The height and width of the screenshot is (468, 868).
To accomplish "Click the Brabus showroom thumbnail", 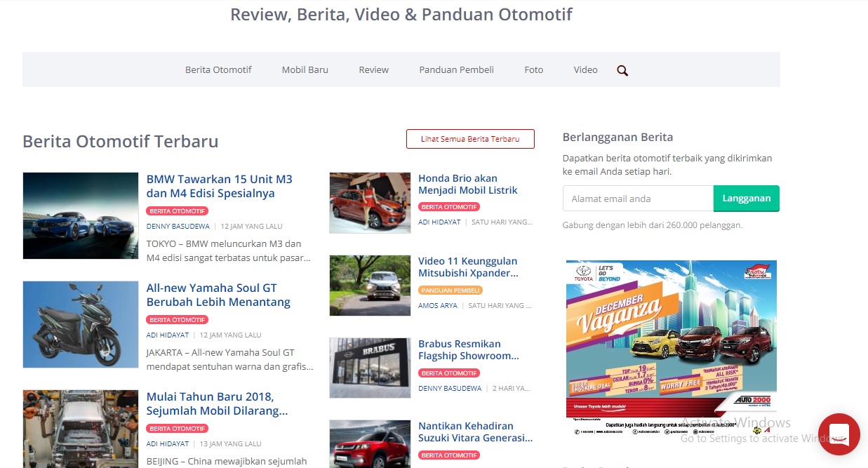I will click(x=370, y=368).
